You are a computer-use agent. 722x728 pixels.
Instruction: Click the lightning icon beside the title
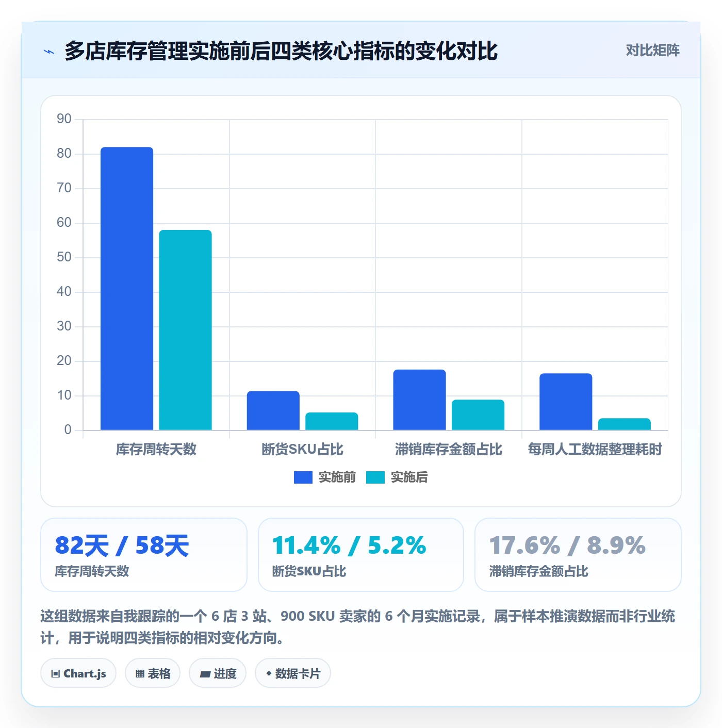pyautogui.click(x=49, y=52)
